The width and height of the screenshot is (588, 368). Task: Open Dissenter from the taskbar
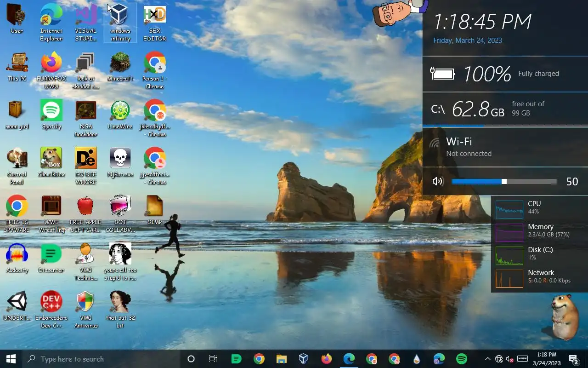(236, 359)
